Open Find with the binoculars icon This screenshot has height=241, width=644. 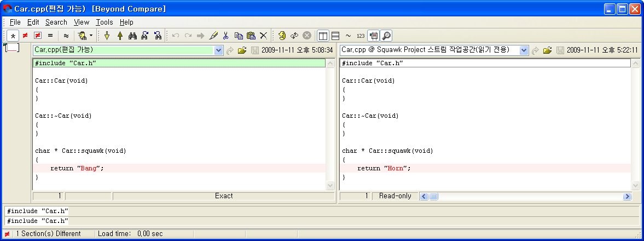tap(132, 36)
